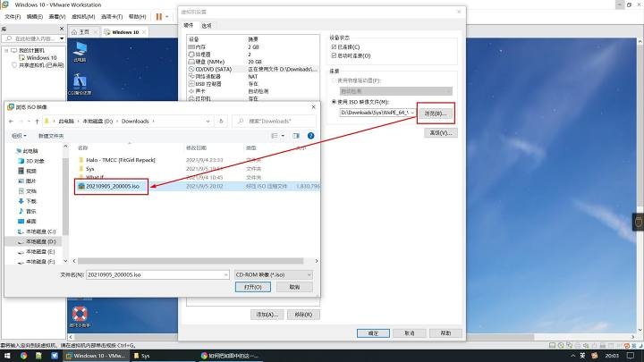This screenshot has width=644, height=362.
Task: Open the 虚拟机(M) menu in VMware
Action: (x=83, y=17)
